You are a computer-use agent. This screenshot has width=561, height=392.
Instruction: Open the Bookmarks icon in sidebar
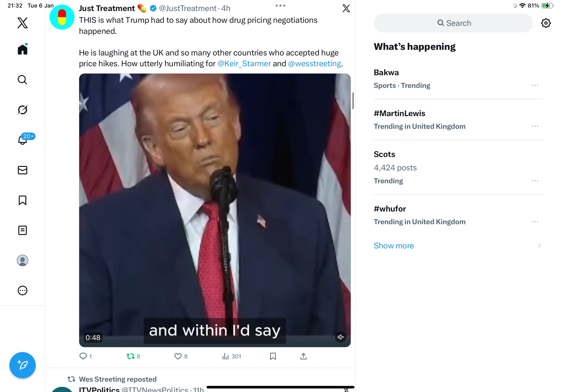(23, 200)
